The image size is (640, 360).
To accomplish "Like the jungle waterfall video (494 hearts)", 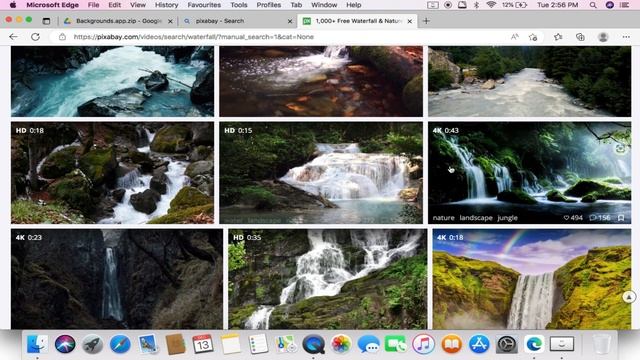I will [573, 218].
